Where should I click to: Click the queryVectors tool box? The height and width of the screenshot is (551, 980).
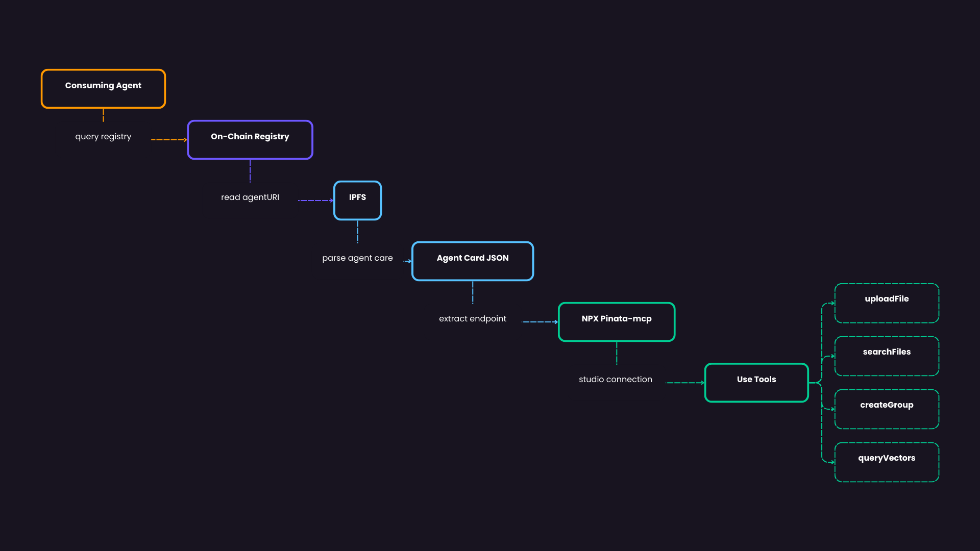point(887,462)
